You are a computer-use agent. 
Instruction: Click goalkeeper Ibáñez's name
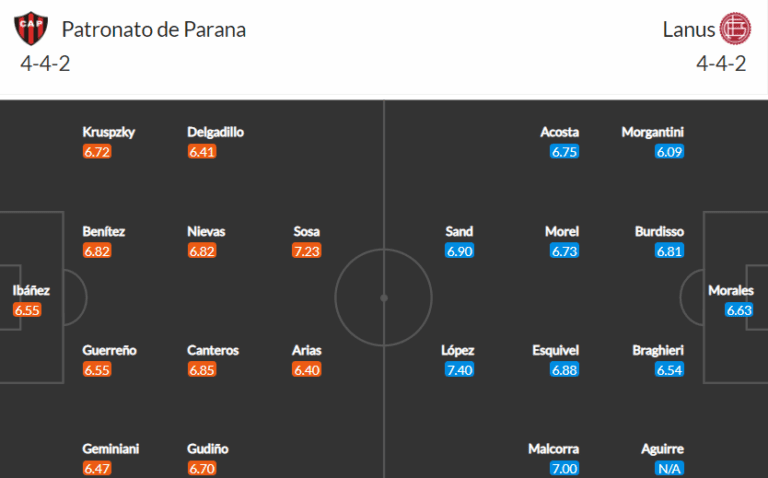coord(31,290)
